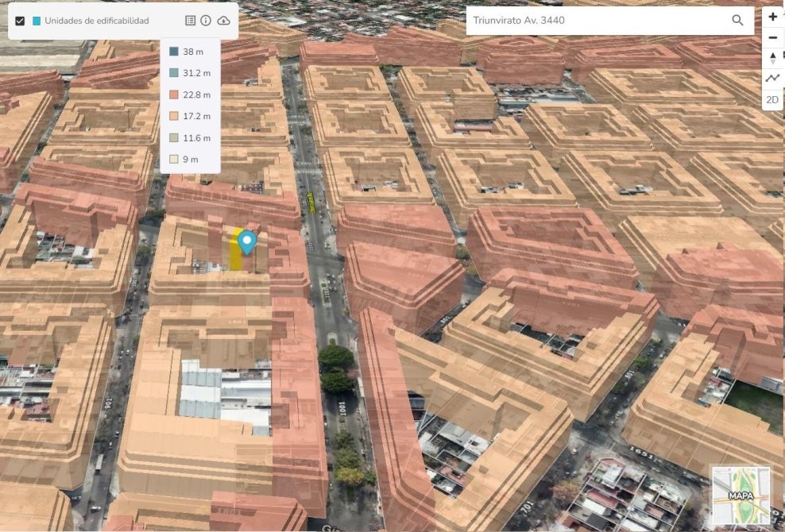Click the magnifying glass search icon

coord(737,21)
